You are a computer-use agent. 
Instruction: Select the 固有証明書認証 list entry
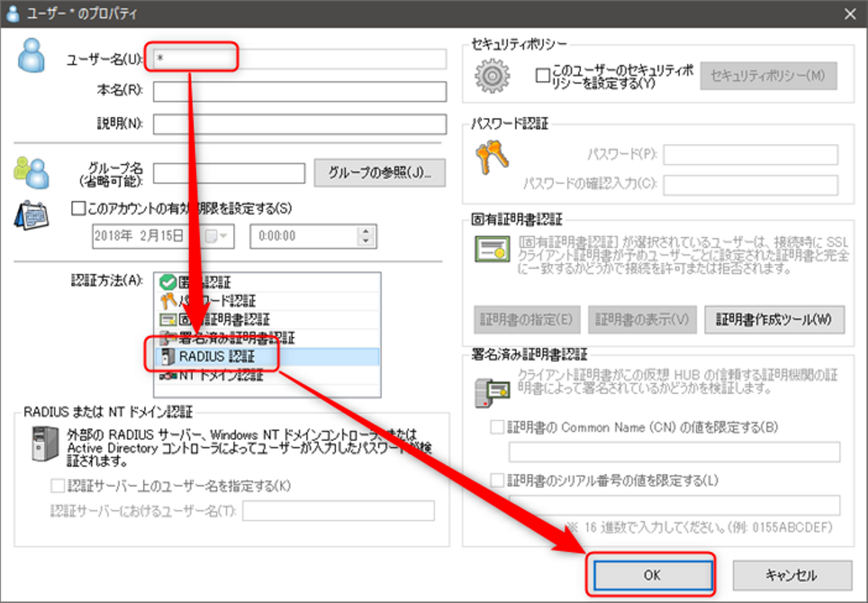coord(267,319)
